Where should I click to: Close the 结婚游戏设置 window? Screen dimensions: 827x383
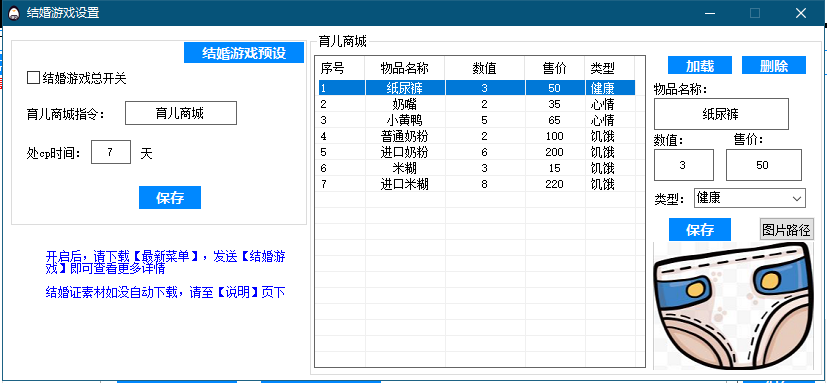(x=801, y=13)
